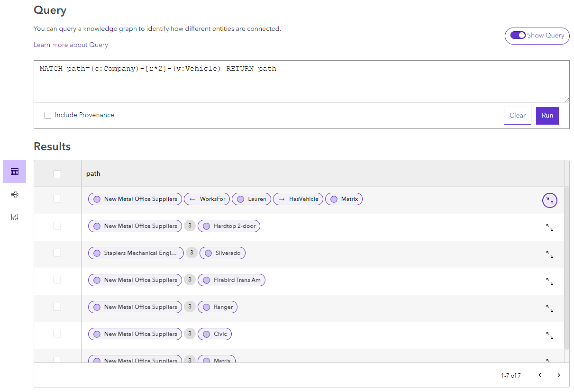Click expand icon on first result row
The image size is (574, 392).
coord(550,199)
